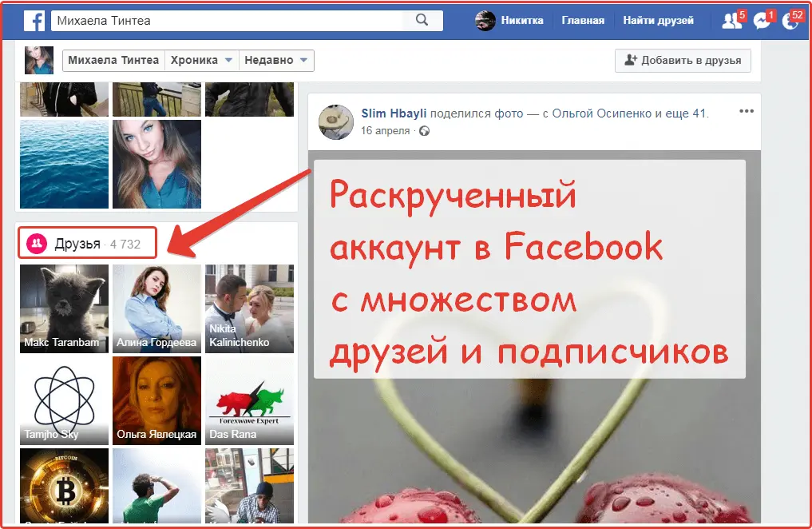Image resolution: width=812 pixels, height=529 pixels.
Task: Open the woman selfie photo
Action: tap(157, 165)
